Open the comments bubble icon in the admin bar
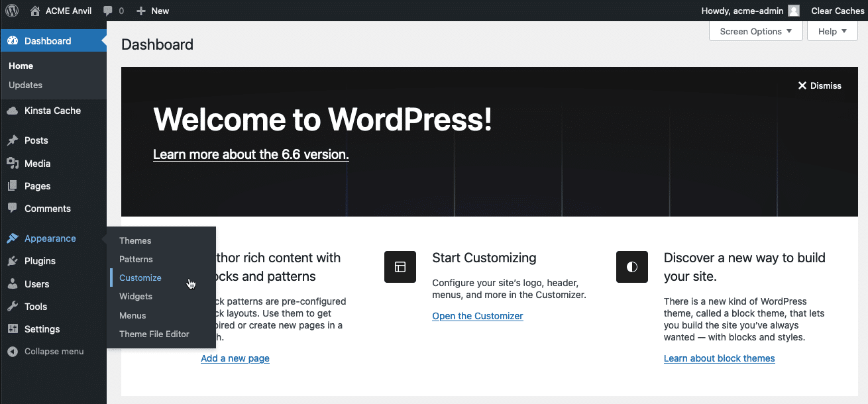 (x=107, y=11)
